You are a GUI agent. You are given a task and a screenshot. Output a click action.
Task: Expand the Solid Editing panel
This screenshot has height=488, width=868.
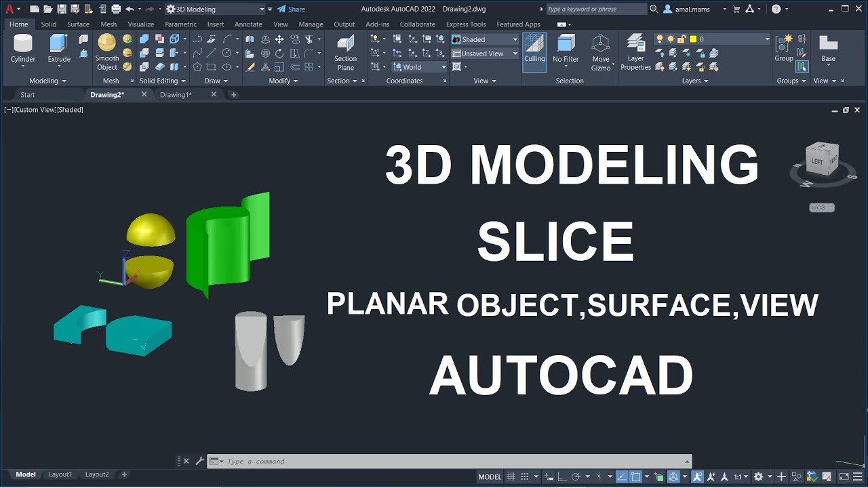click(x=162, y=81)
